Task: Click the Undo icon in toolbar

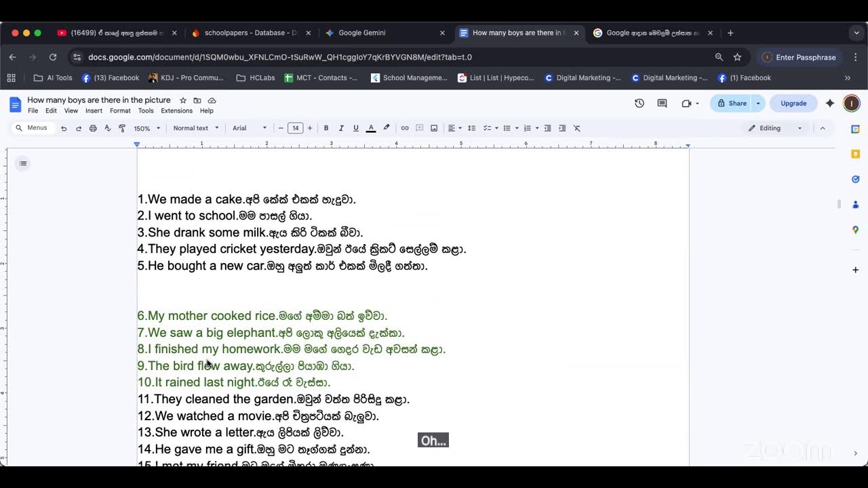Action: [64, 128]
